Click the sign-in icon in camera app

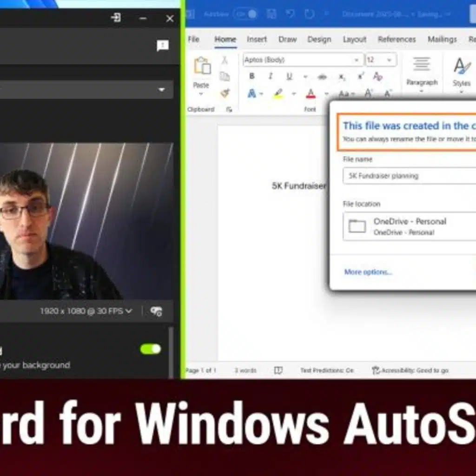pyautogui.click(x=116, y=18)
